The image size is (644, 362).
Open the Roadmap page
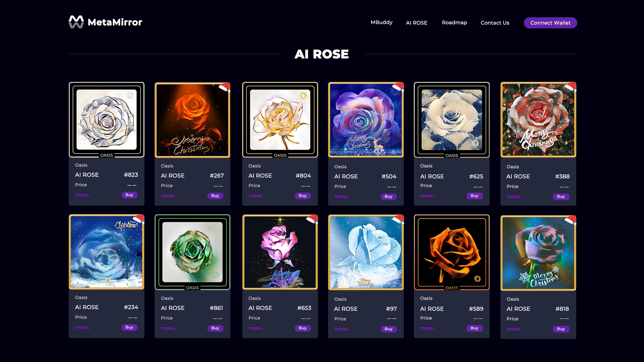pyautogui.click(x=455, y=22)
